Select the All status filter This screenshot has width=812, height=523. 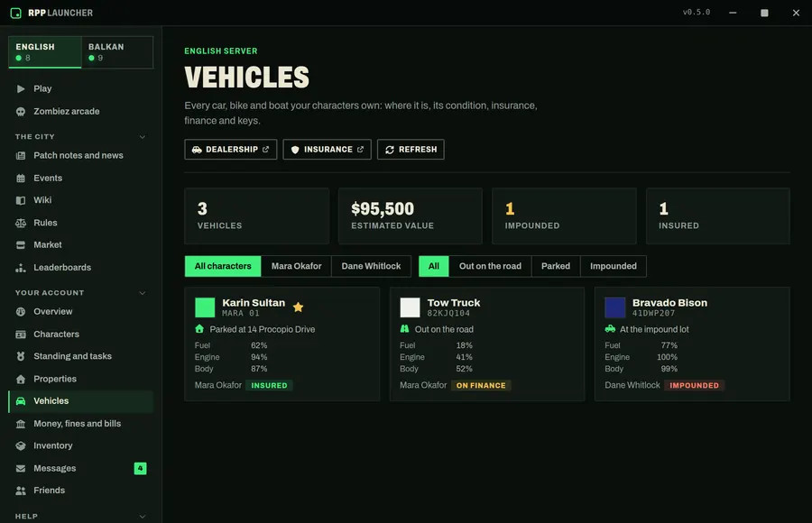433,266
